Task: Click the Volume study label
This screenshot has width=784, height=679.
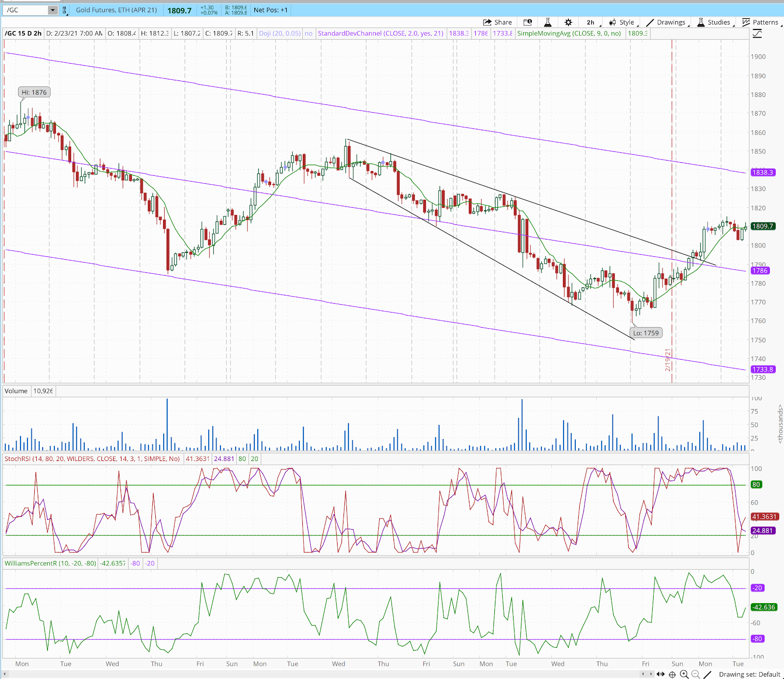Action: [16, 391]
